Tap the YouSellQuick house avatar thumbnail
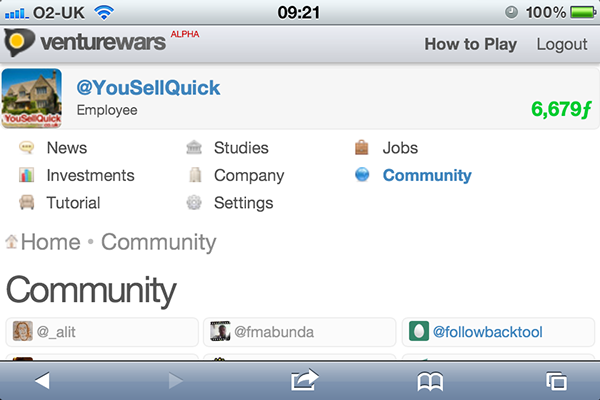The width and height of the screenshot is (600, 400). pyautogui.click(x=32, y=98)
